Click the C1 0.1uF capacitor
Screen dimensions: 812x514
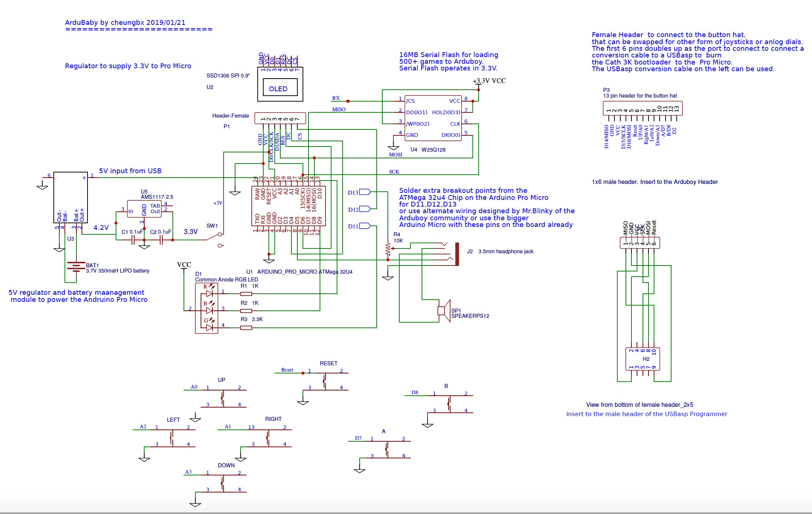(132, 240)
